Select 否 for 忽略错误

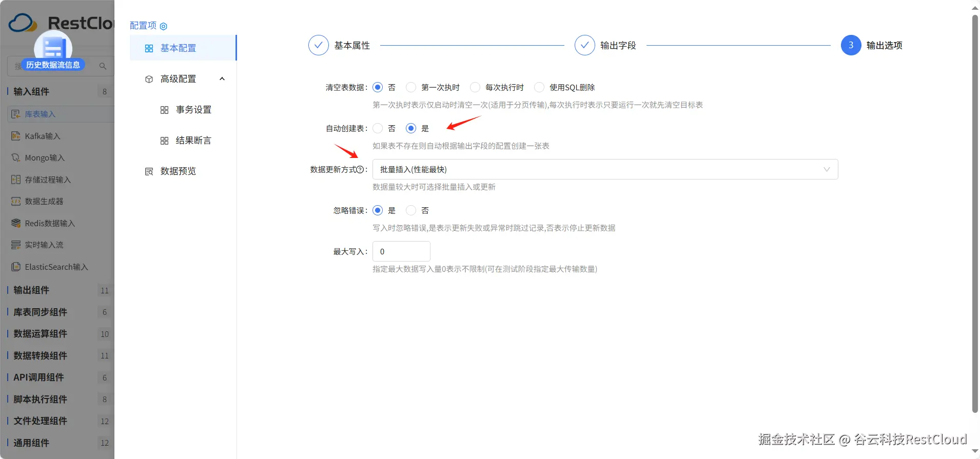coord(411,210)
